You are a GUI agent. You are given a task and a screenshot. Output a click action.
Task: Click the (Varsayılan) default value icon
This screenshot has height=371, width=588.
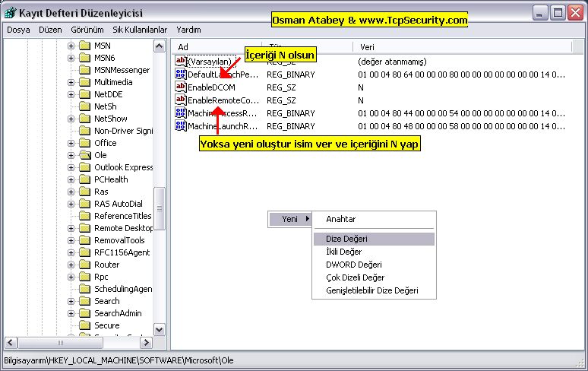(181, 62)
